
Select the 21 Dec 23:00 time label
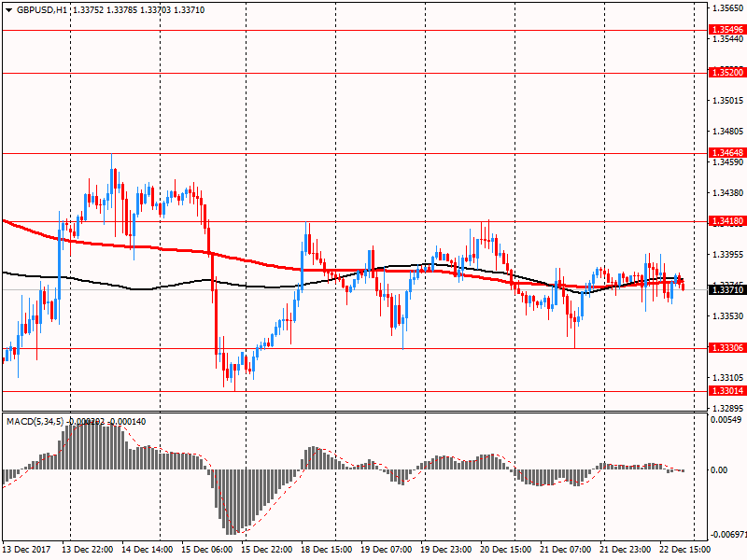pos(626,550)
